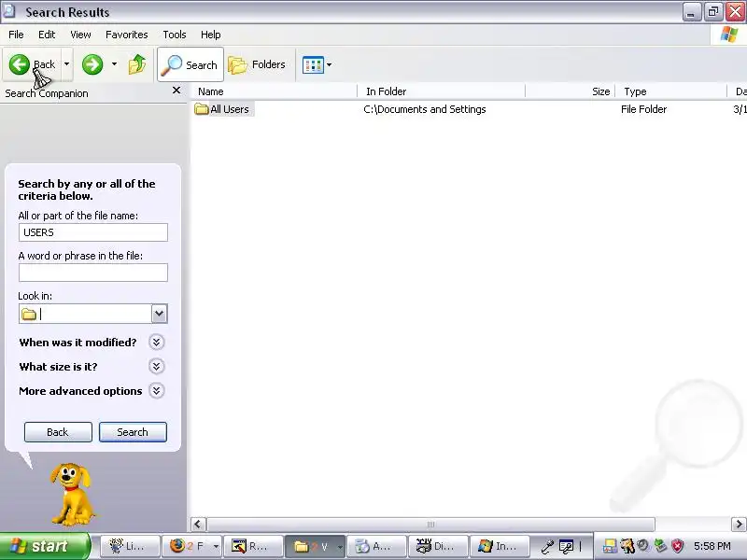
Task: Switch to the 'Li...' taskbar button
Action: [128, 546]
